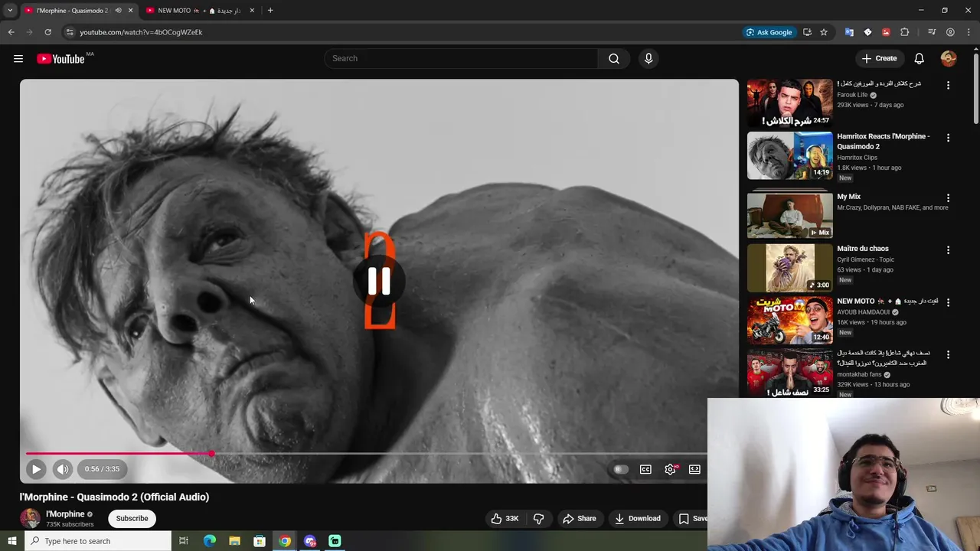The image size is (980, 551).
Task: Subscribe to the l'Morphine channel
Action: coord(132,518)
